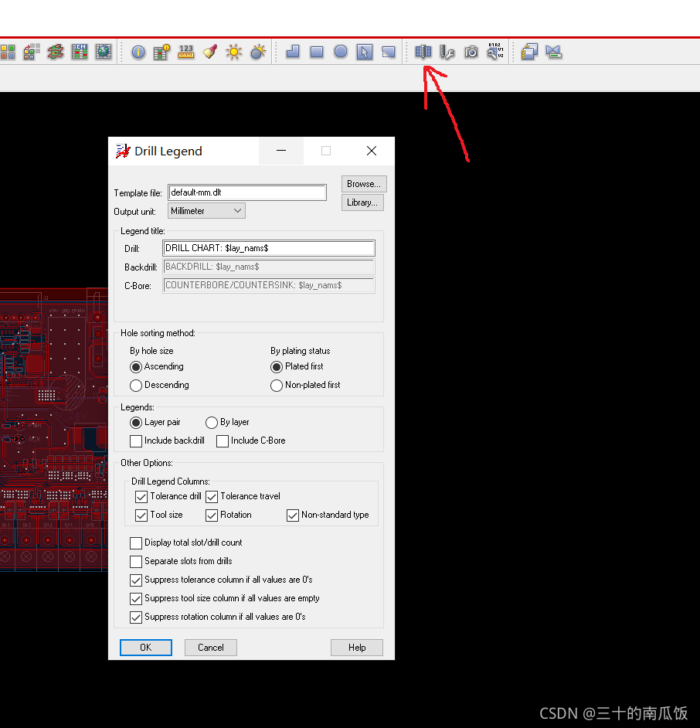The image size is (700, 728).
Task: Select the Add Circle shape tool
Action: pos(340,52)
